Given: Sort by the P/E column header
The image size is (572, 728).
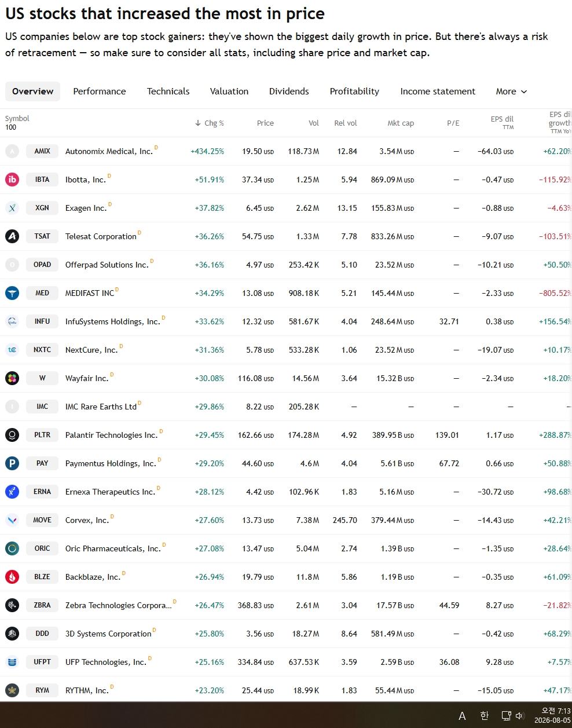Looking at the screenshot, I should click(453, 123).
